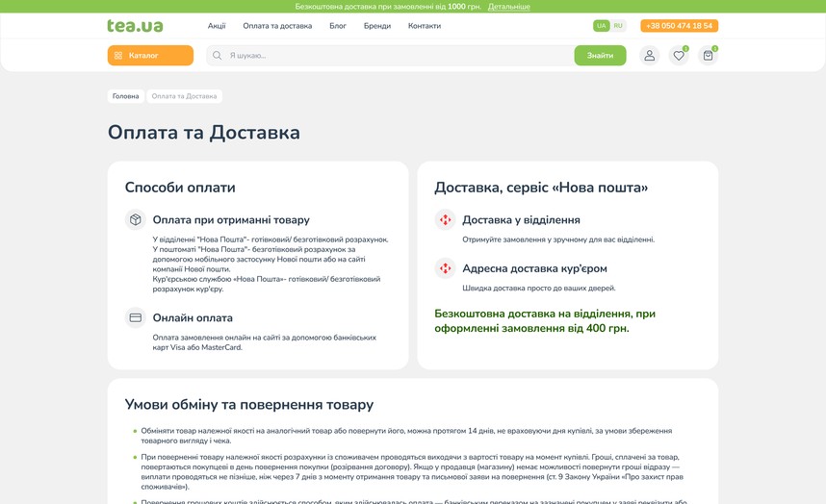Image resolution: width=826 pixels, height=504 pixels.
Task: Click the card icon beside Онлайн оплата
Action: pos(136,317)
